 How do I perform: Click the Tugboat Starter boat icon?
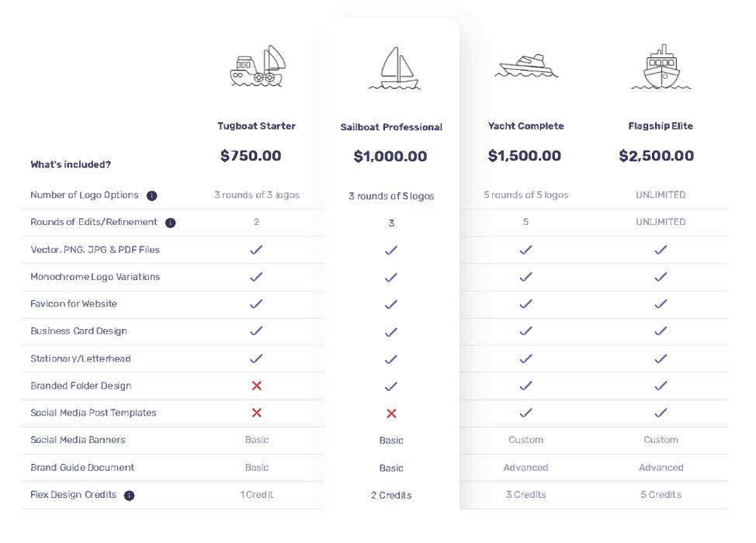[x=256, y=67]
